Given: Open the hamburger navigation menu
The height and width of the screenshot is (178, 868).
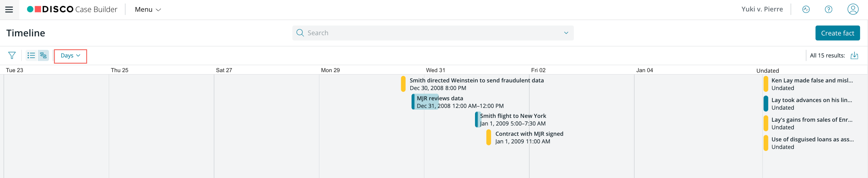Looking at the screenshot, I should coord(9,9).
